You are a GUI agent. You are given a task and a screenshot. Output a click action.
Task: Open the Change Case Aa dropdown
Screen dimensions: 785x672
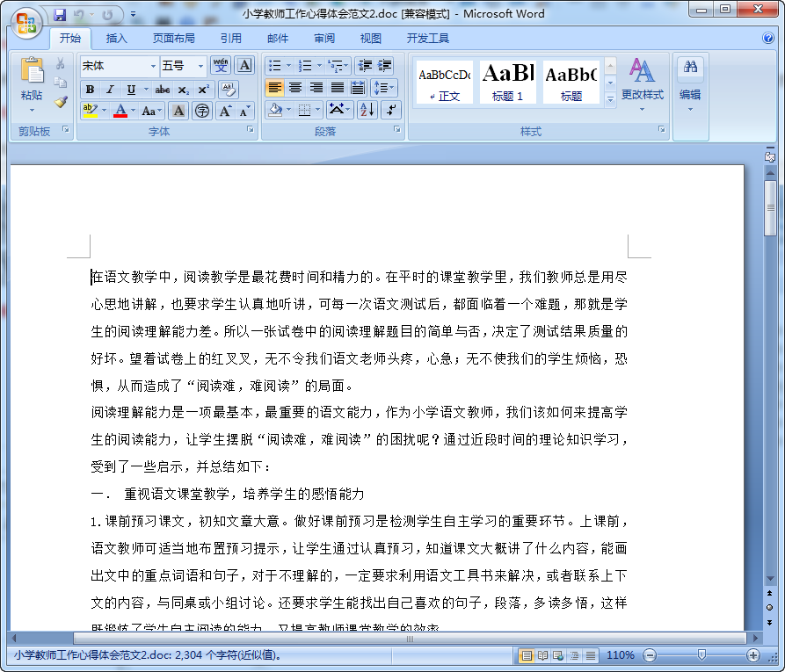[x=152, y=111]
